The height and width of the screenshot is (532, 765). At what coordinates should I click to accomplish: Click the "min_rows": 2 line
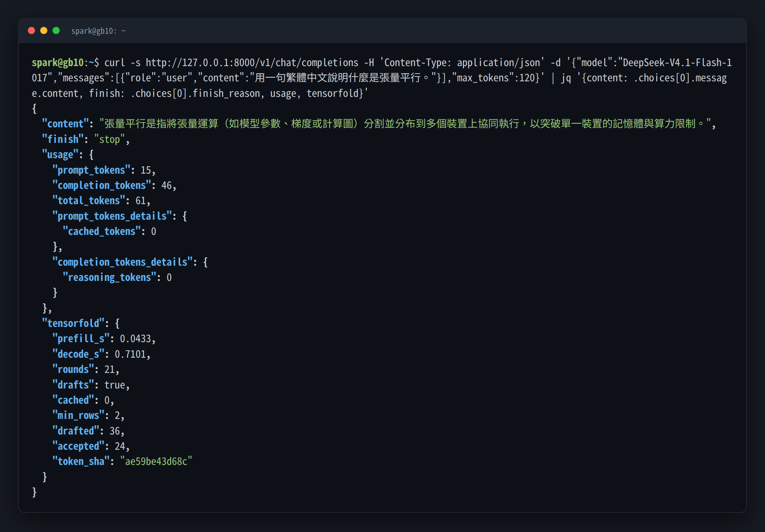(x=88, y=415)
